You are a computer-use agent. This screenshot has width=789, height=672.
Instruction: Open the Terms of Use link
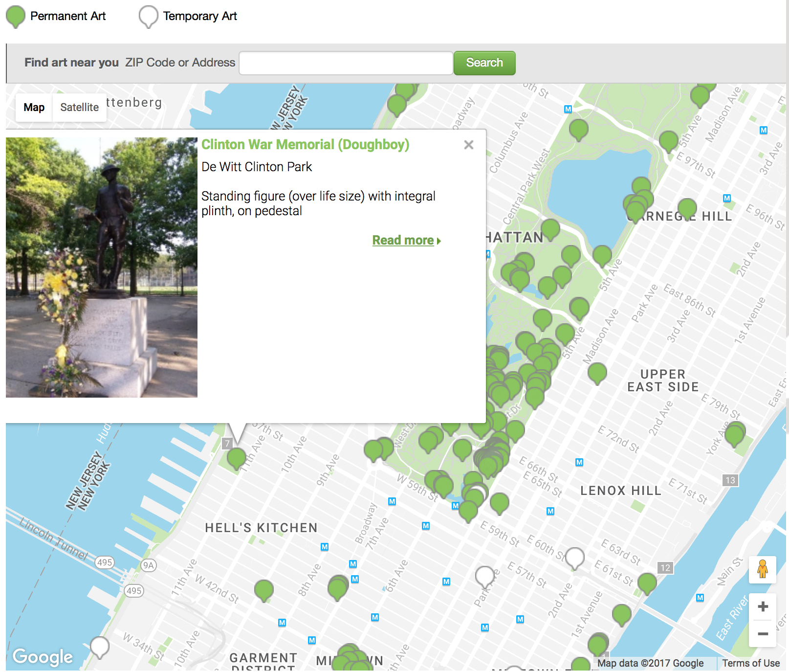(x=750, y=663)
